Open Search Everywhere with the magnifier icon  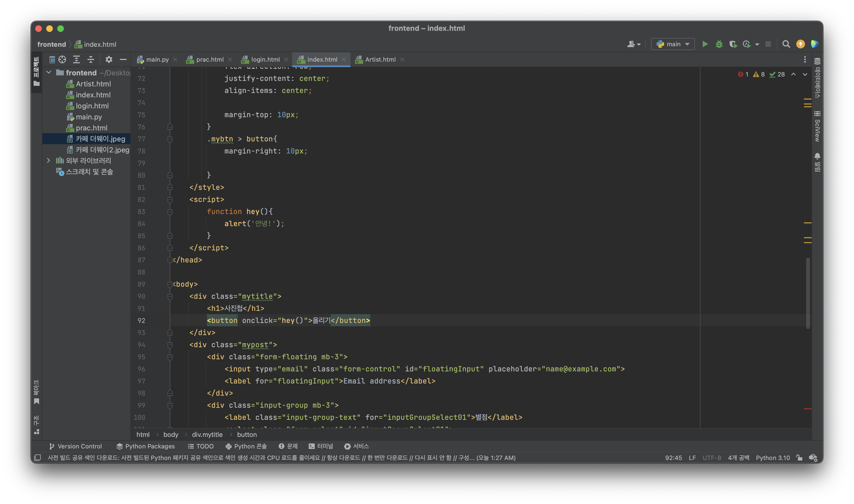(786, 44)
